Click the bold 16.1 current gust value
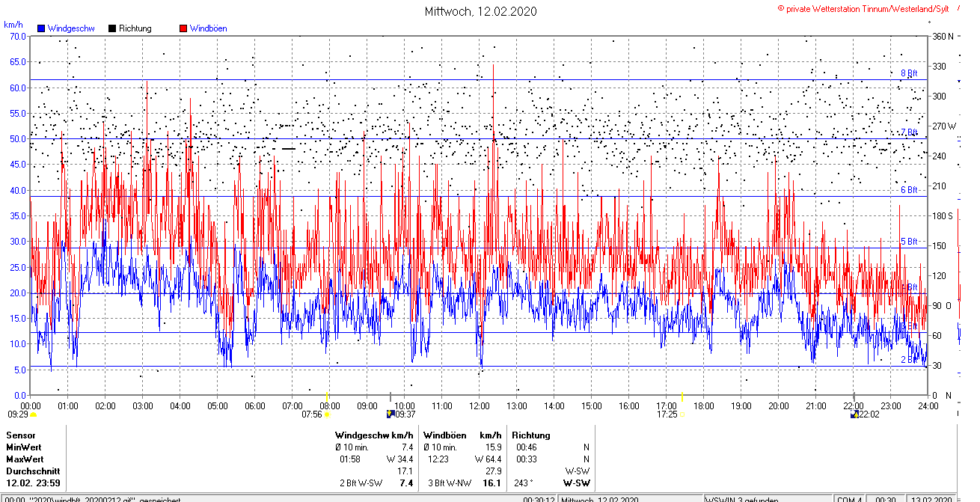Screen dimensions: 980x502 pyautogui.click(x=491, y=483)
